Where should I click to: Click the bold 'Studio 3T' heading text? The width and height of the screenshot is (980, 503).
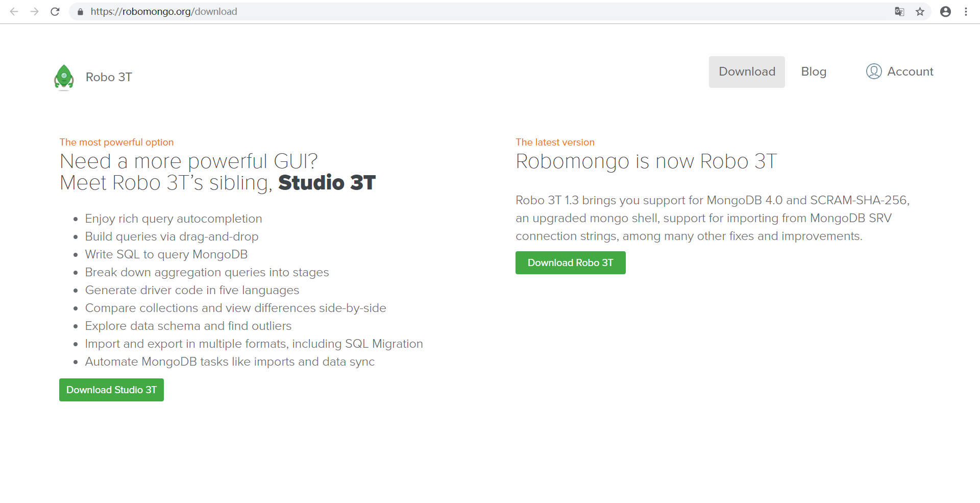pyautogui.click(x=327, y=183)
